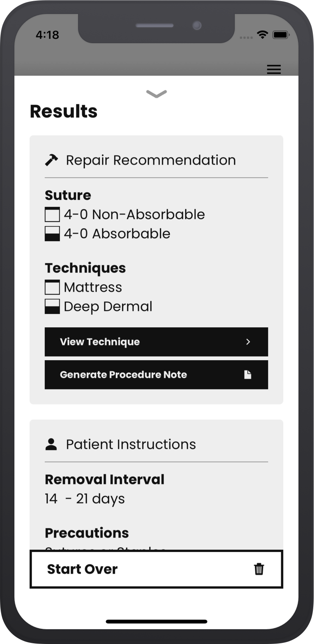Tap the Removal Interval 14 - 21 days text

click(x=85, y=499)
